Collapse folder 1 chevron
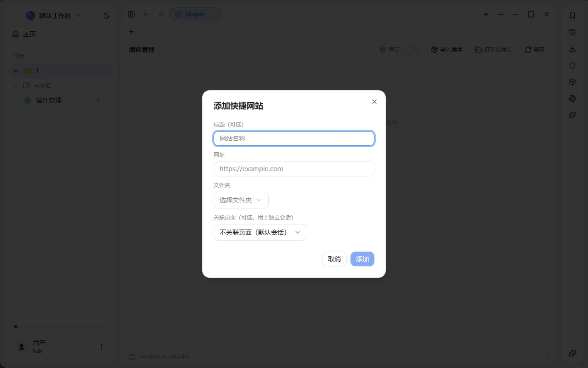This screenshot has height=368, width=588. [16, 71]
